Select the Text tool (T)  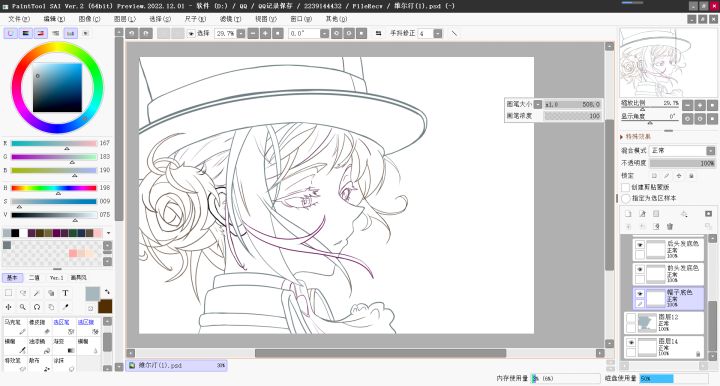(66, 293)
